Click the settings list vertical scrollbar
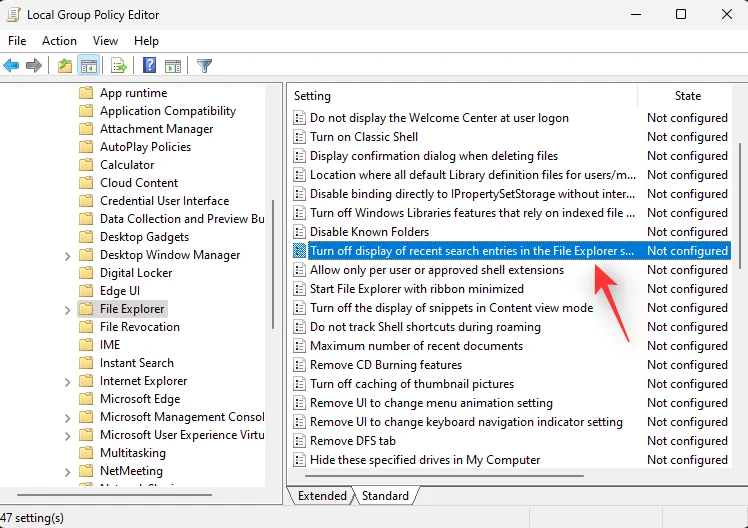 pos(740,205)
